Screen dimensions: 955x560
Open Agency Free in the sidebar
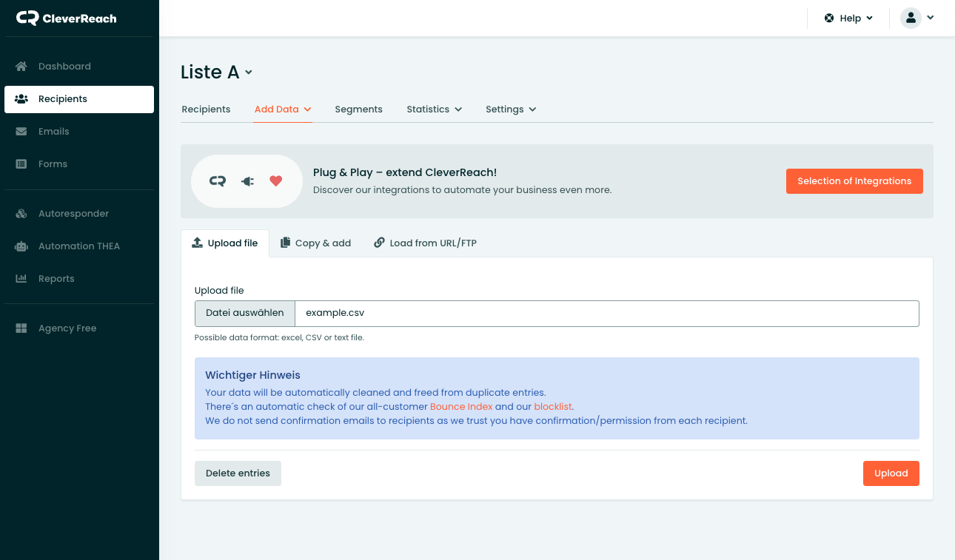79,328
